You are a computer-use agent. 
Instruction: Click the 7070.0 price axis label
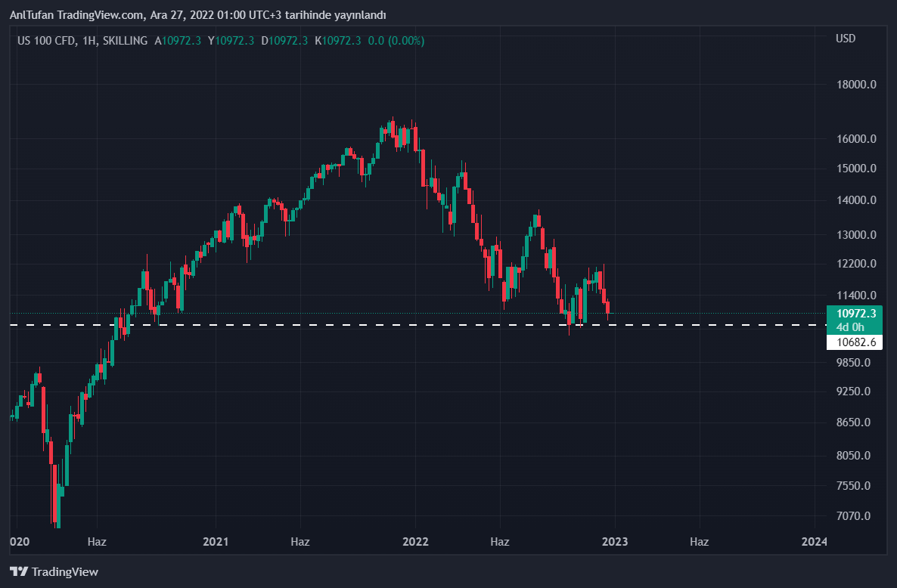pos(855,516)
